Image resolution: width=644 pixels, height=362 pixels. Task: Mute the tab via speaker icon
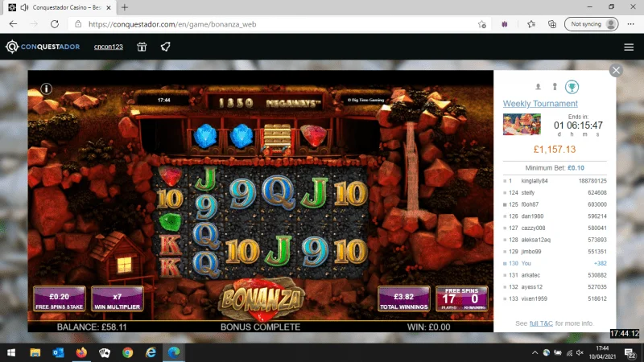click(25, 7)
